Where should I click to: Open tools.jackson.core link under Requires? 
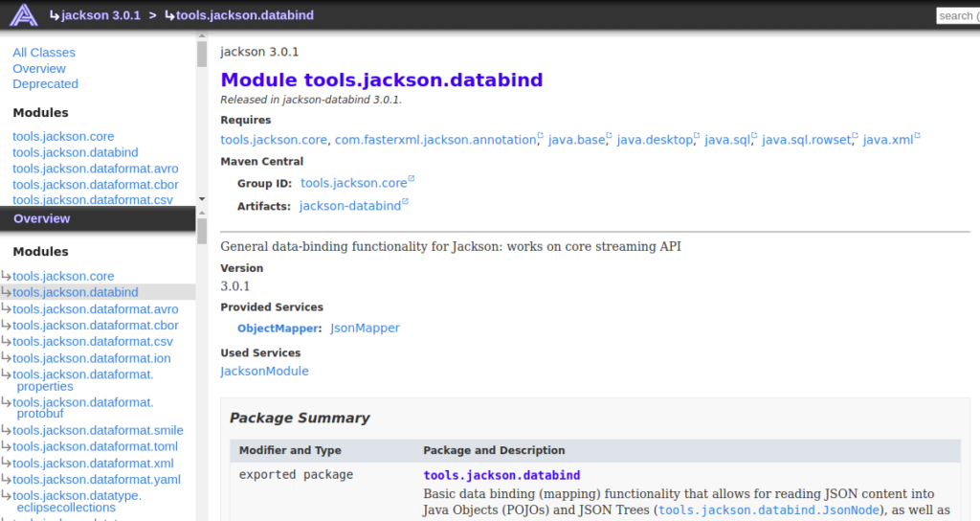[x=274, y=140]
